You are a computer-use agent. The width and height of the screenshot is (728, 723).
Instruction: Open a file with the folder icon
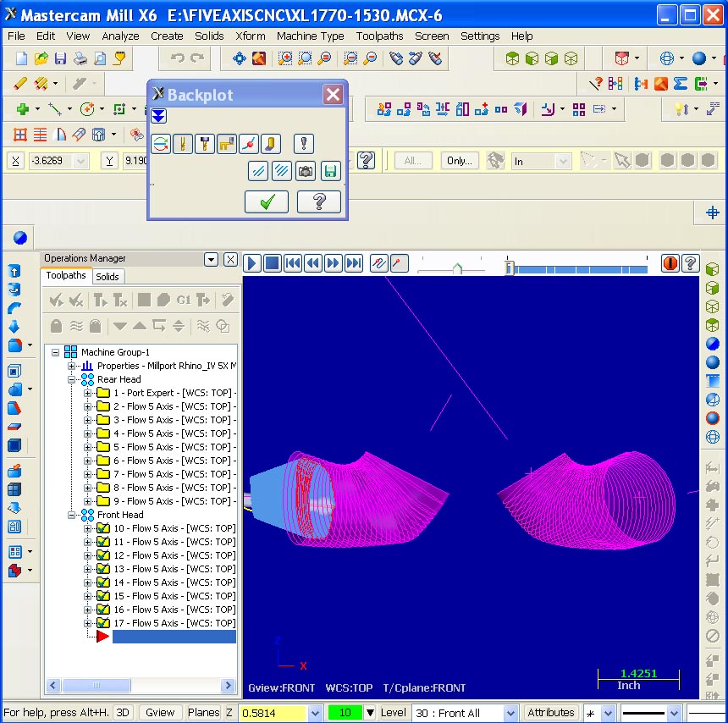[41, 58]
